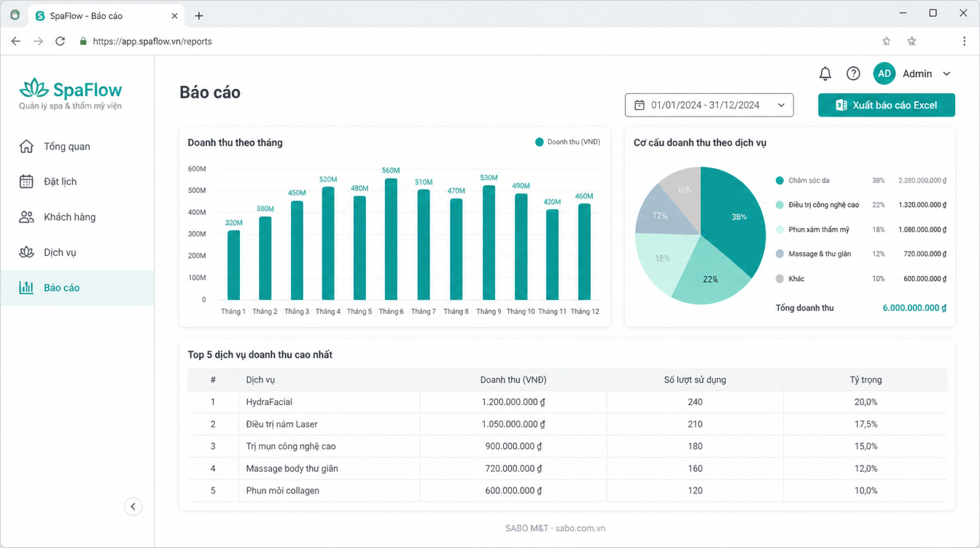Open Đặt lịch in the sidebar

point(77,181)
